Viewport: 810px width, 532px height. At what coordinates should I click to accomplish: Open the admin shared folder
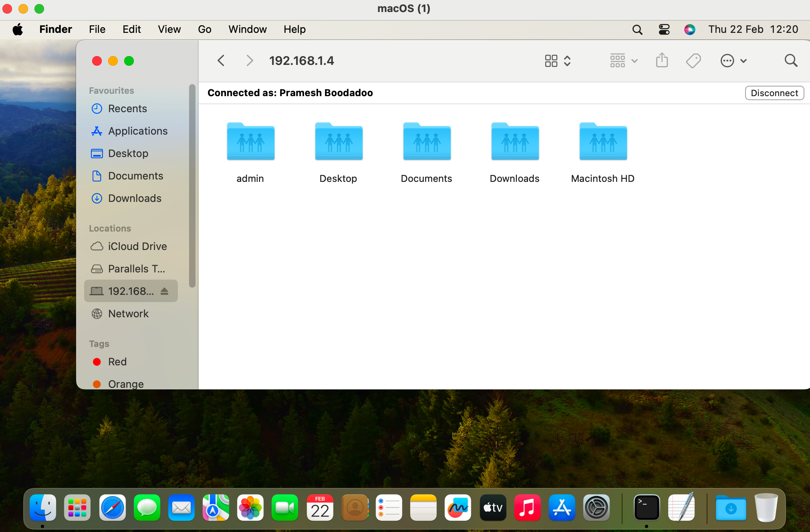(x=250, y=153)
